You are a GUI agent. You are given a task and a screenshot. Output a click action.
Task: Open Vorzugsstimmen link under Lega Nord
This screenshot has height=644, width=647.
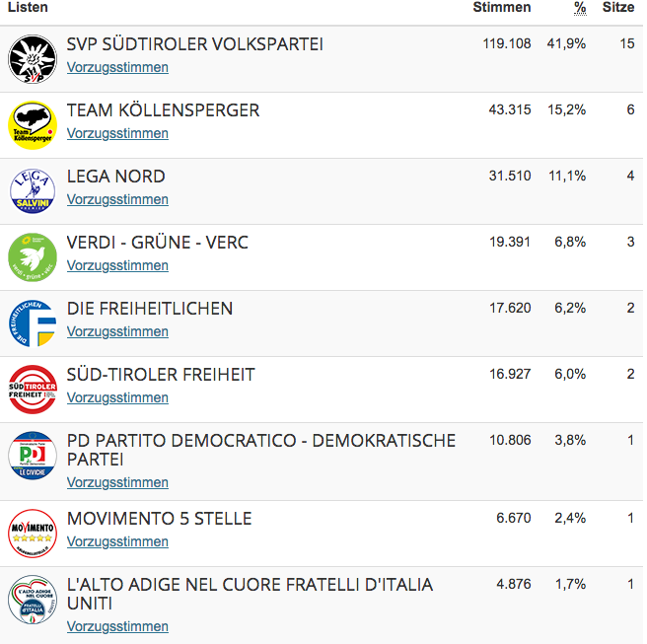(x=117, y=199)
